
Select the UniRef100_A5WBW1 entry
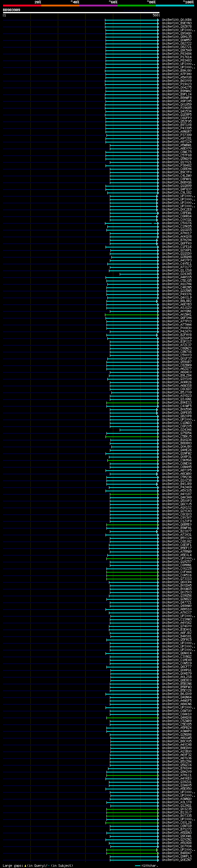[x=177, y=145]
